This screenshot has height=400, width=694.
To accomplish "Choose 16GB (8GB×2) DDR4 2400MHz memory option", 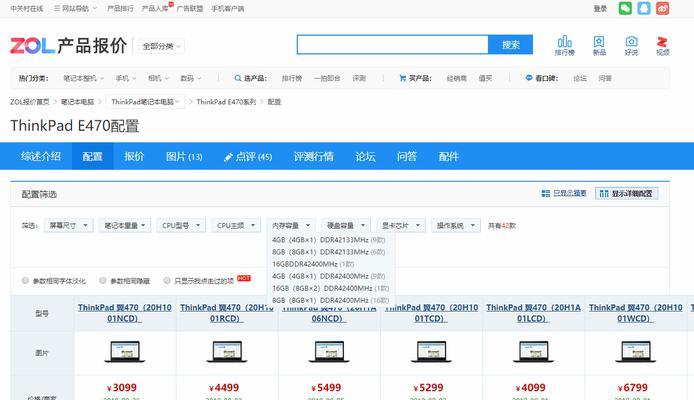I will point(330,288).
